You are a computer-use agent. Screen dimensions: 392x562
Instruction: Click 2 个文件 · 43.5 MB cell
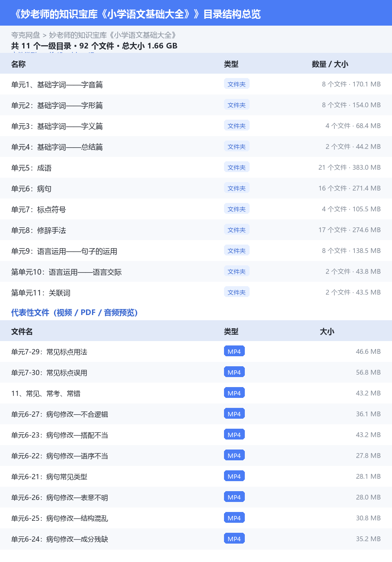353,292
